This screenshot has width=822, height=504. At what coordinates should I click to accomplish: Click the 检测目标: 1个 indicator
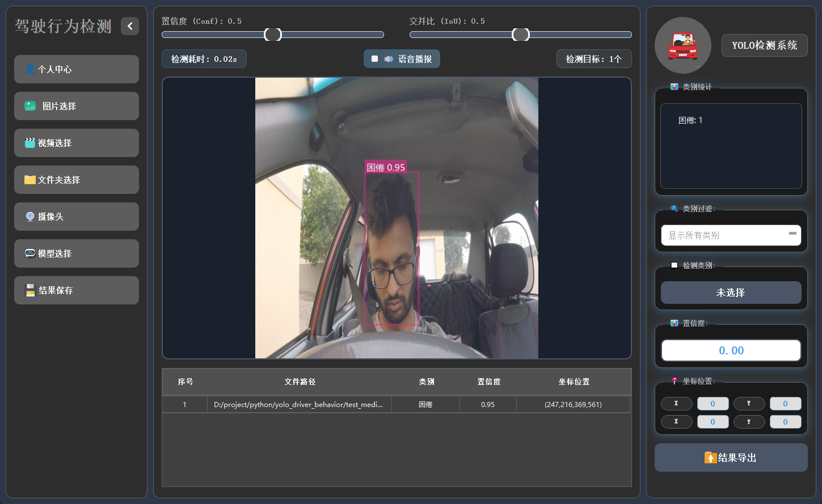(594, 59)
